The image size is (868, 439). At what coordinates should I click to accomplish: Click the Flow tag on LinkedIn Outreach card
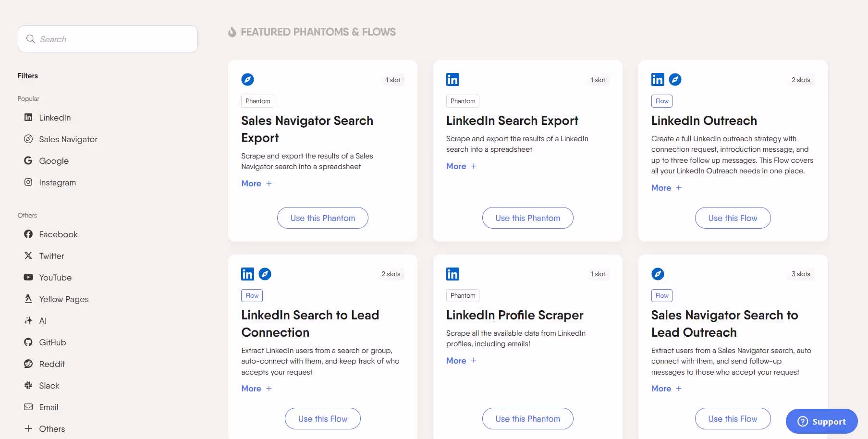click(x=662, y=101)
